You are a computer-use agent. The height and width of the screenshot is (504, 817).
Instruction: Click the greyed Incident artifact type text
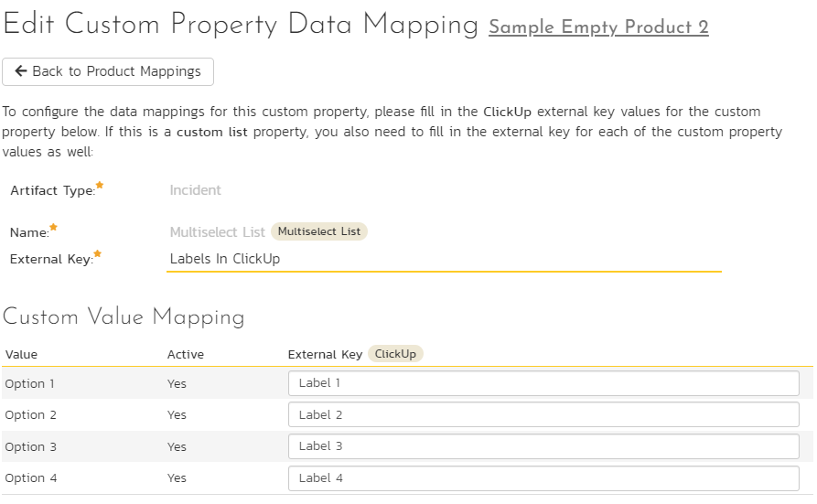point(196,190)
